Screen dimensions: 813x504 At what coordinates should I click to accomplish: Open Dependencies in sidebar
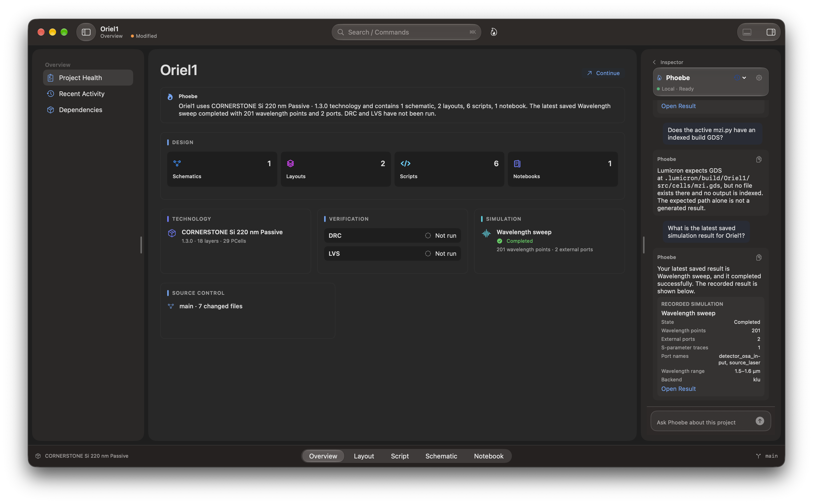point(88,110)
